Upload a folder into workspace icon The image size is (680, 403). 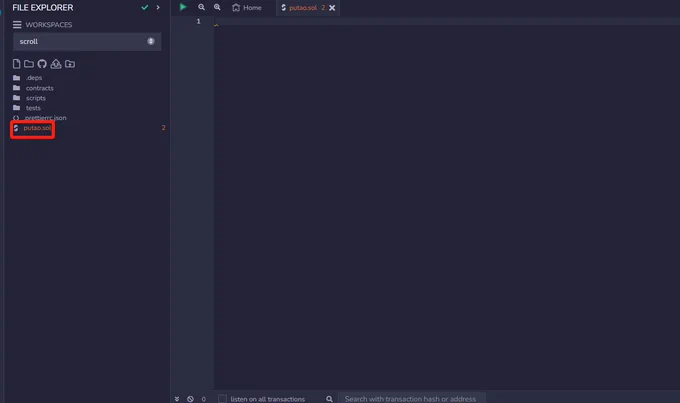[x=70, y=64]
